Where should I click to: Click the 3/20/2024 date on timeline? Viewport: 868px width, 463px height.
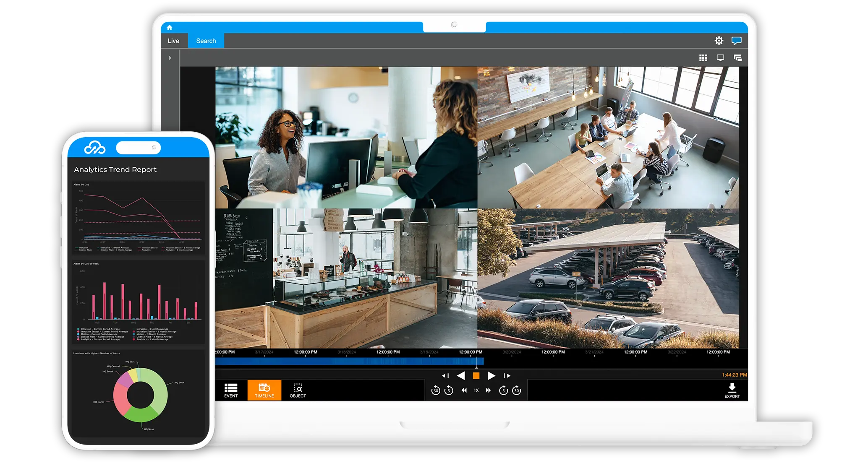[512, 352]
